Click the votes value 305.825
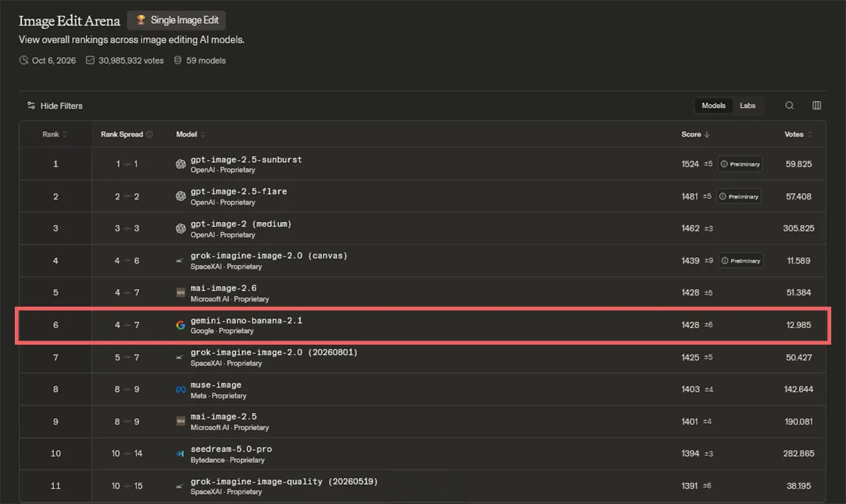This screenshot has height=504, width=846. pyautogui.click(x=799, y=228)
